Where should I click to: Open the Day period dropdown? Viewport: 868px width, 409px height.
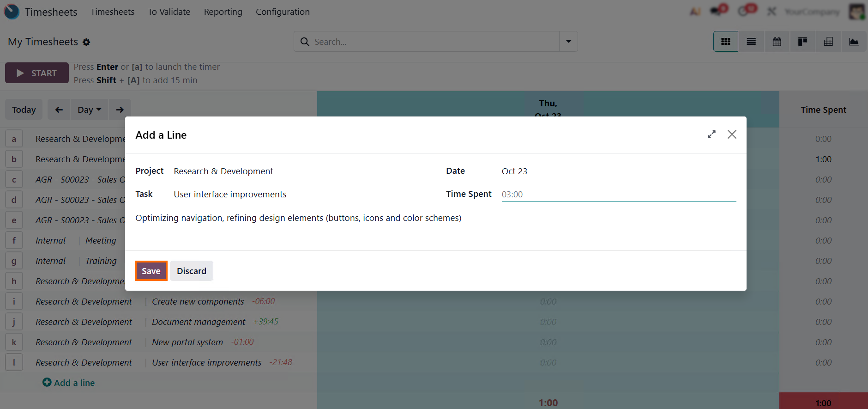(x=89, y=110)
